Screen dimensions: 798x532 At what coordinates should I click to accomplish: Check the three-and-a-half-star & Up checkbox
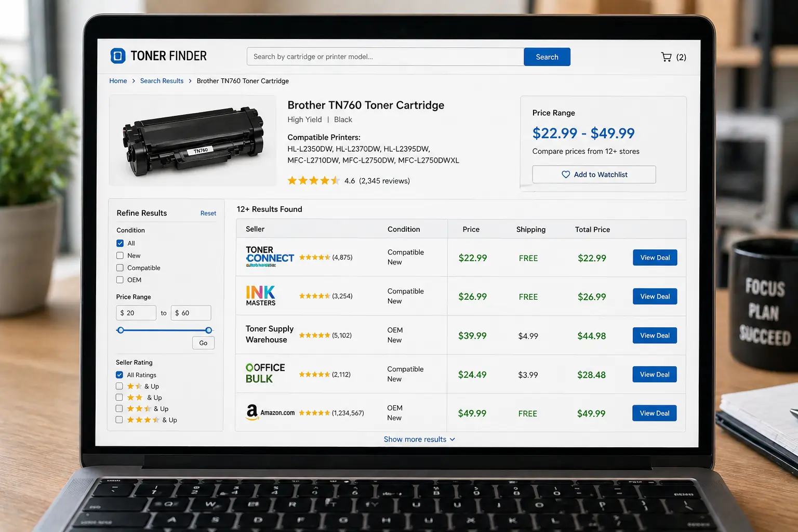pos(119,420)
